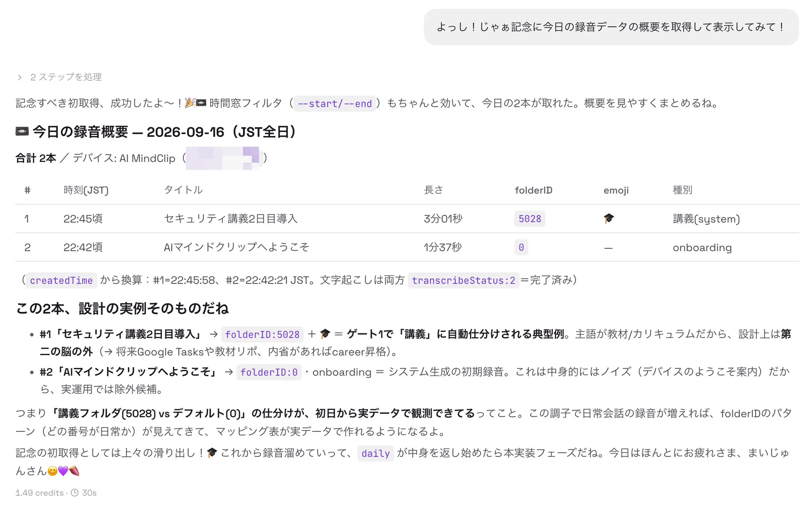This screenshot has height=509, width=812.
Task: Click the '1.49 credits' text
Action: point(39,493)
